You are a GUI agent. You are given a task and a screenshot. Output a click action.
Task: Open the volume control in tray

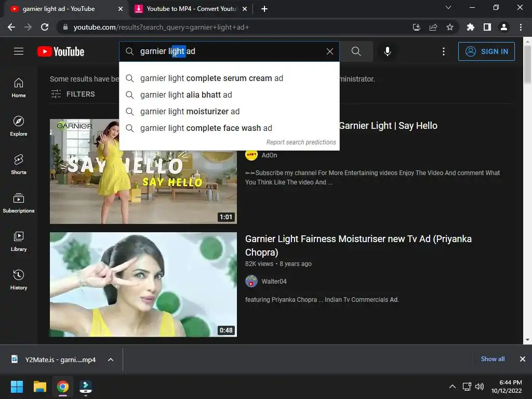480,387
